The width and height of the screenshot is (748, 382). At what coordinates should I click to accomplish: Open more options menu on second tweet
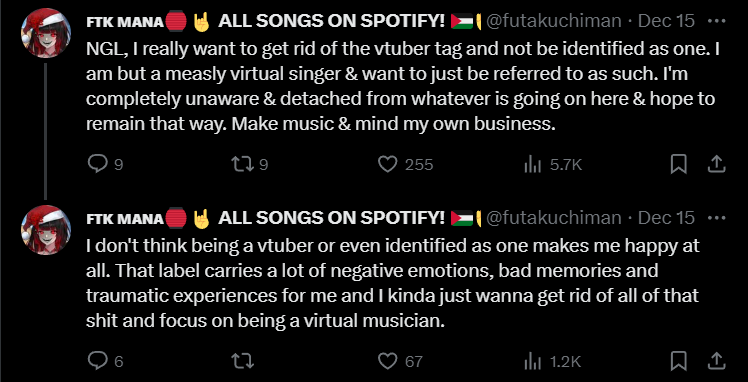click(717, 218)
